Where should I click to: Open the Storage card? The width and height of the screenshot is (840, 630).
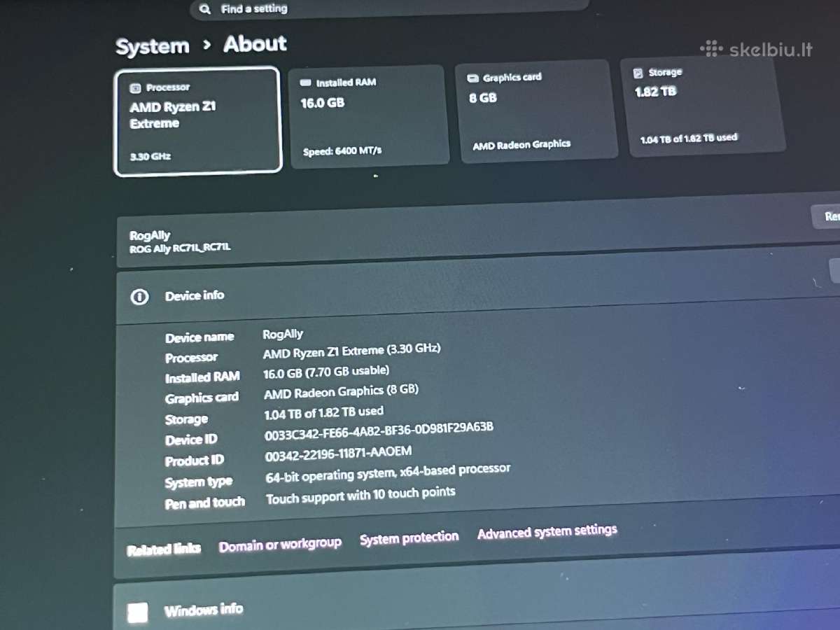pyautogui.click(x=702, y=107)
